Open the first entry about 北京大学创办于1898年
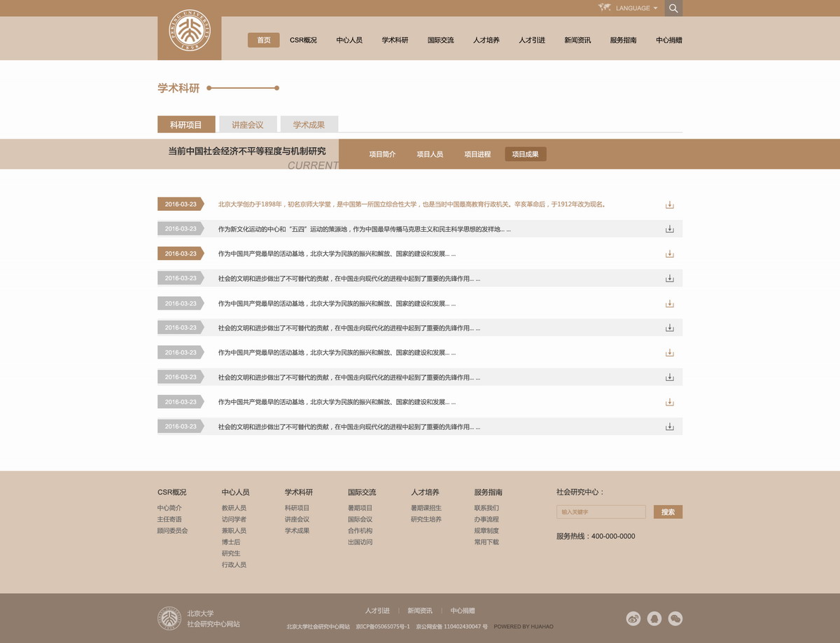 pyautogui.click(x=411, y=205)
